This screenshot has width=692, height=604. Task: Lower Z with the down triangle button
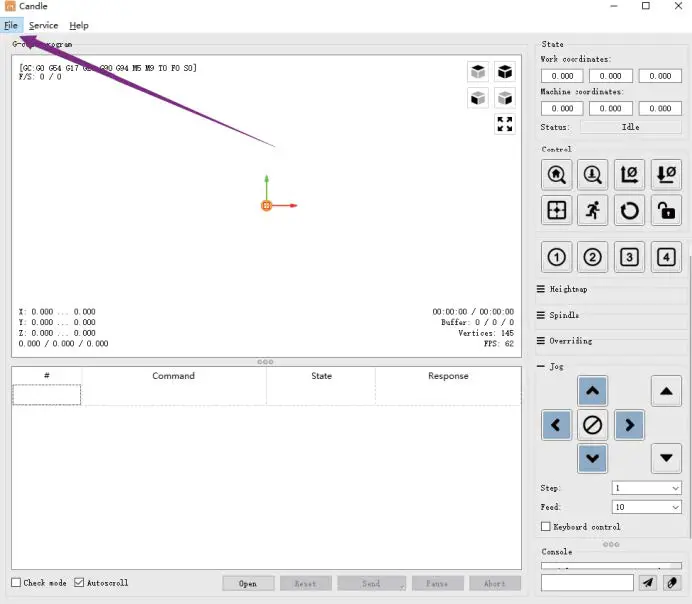pos(666,458)
